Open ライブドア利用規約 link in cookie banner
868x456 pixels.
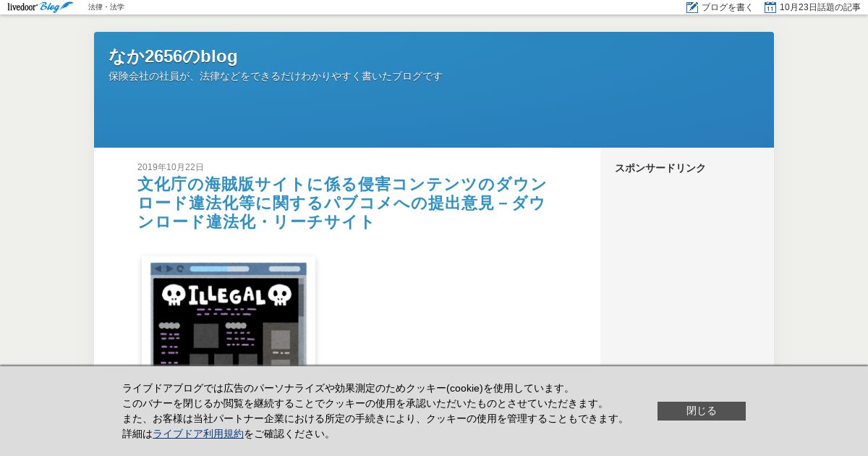[198, 434]
